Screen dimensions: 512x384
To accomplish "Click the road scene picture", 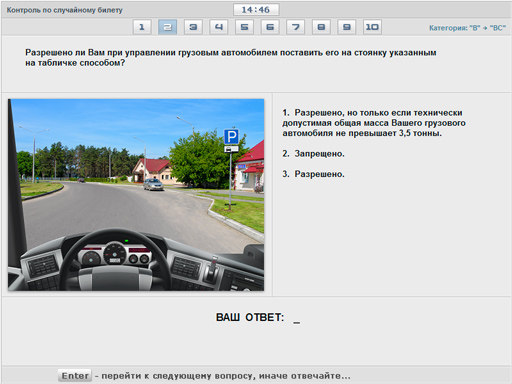I will (136, 195).
